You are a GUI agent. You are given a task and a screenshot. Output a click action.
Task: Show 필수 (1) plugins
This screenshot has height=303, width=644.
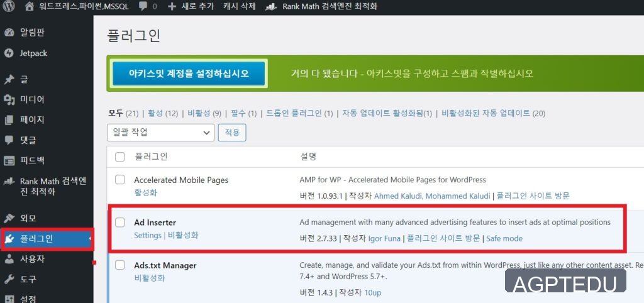coord(244,113)
